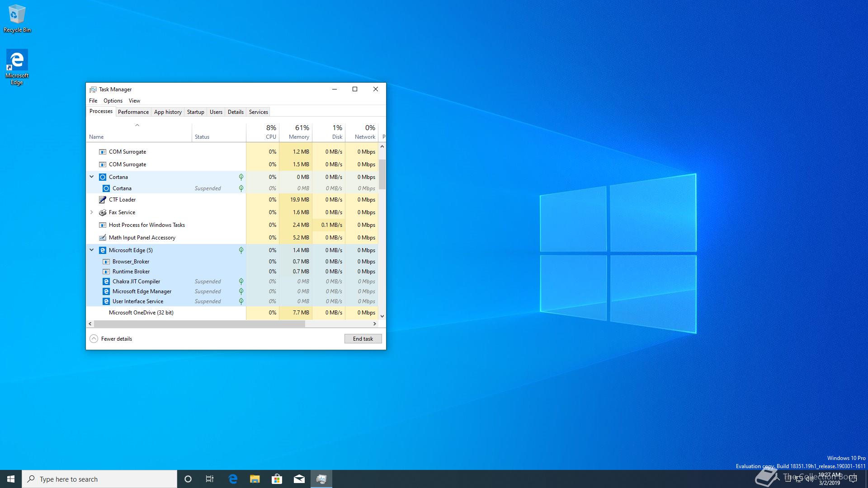Viewport: 868px width, 488px height.
Task: Sort processes by Memory column
Action: point(296,132)
